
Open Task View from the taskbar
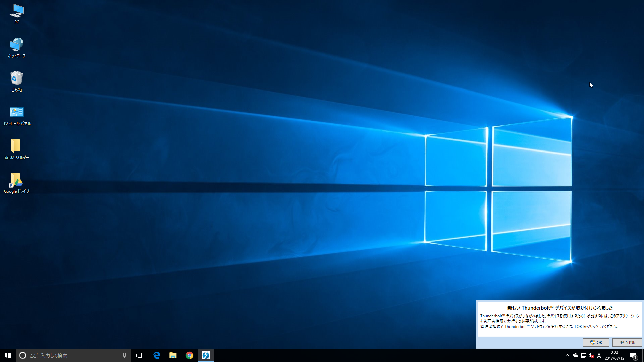(x=140, y=355)
